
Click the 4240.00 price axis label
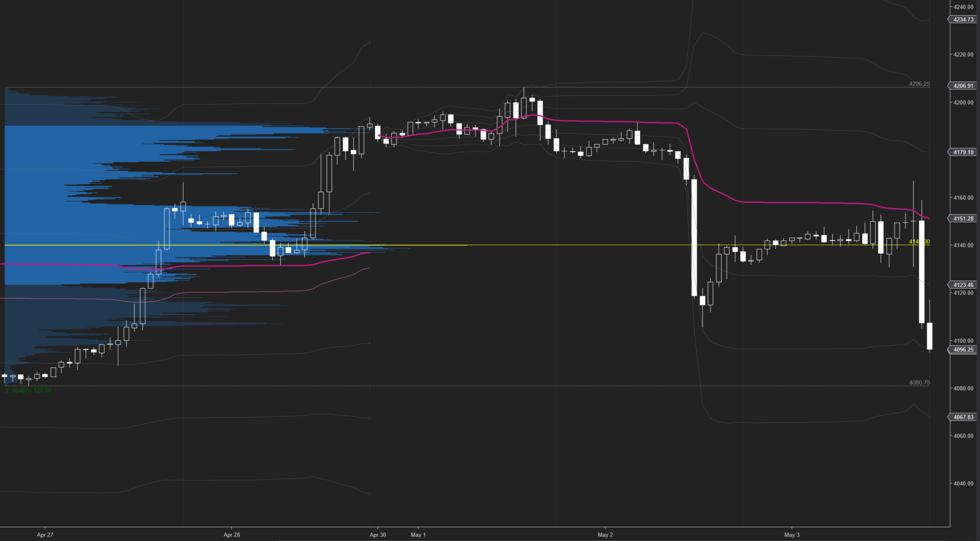pyautogui.click(x=963, y=7)
